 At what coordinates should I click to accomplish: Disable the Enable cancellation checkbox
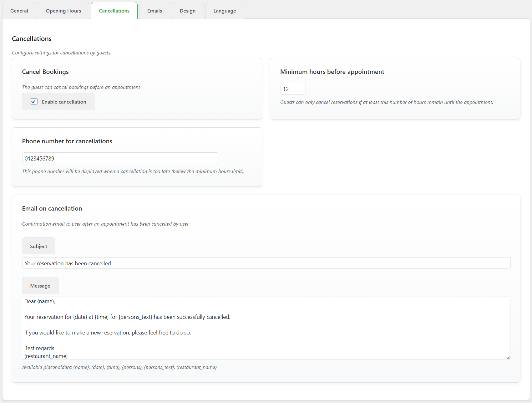coord(34,101)
